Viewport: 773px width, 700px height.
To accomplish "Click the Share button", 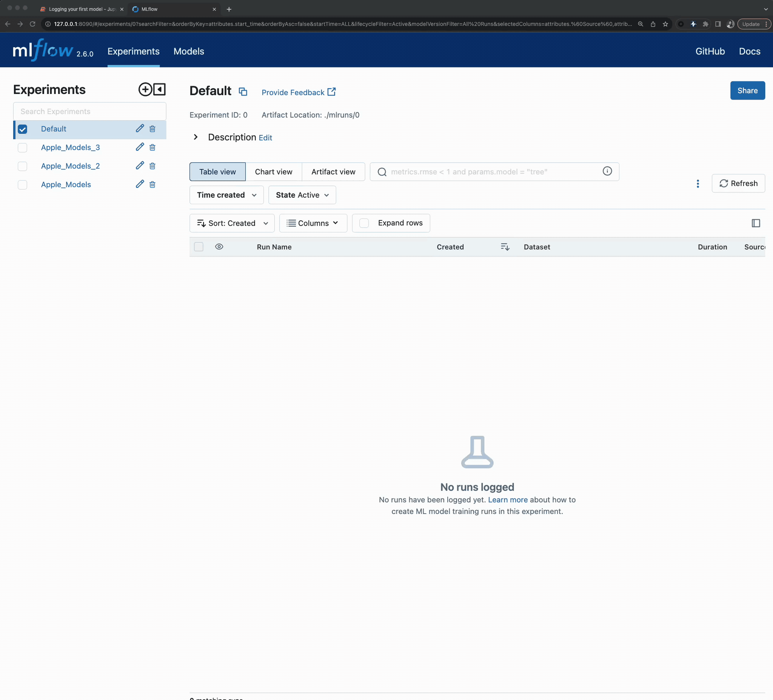I will (747, 91).
